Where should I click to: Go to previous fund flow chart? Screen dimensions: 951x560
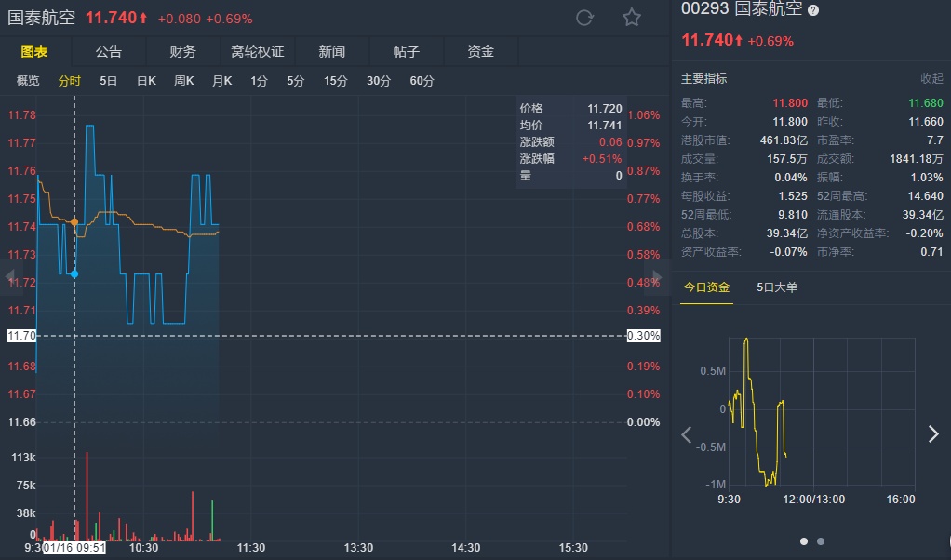click(687, 434)
